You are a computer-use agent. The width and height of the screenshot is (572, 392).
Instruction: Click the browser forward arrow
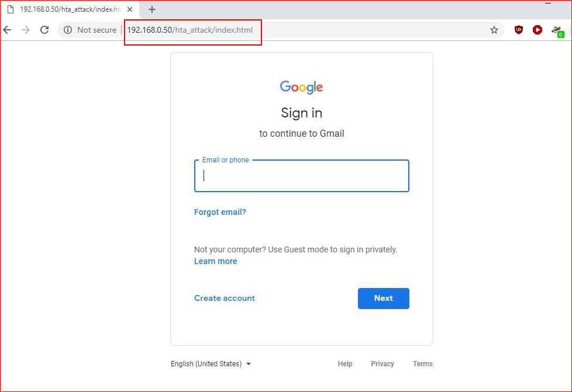point(26,30)
